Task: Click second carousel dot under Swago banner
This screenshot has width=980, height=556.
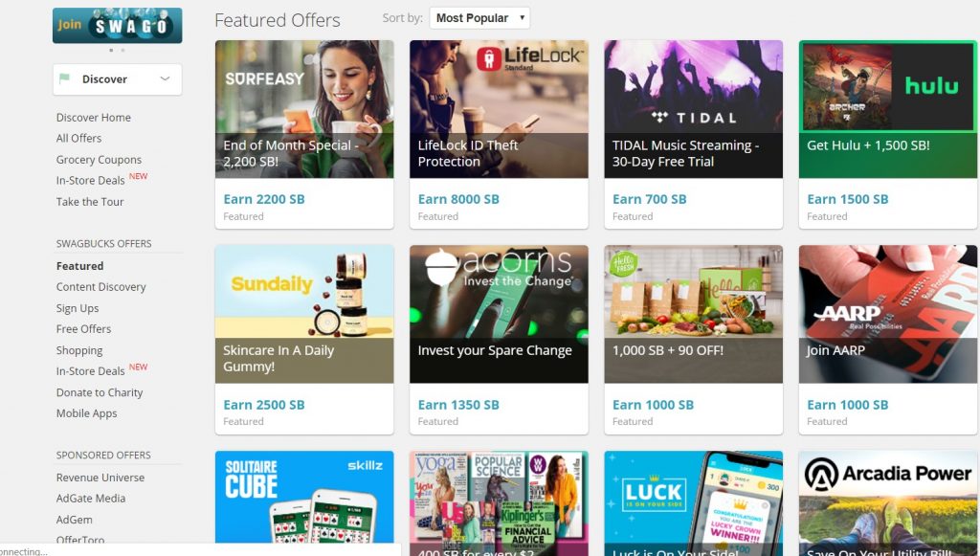Action: pyautogui.click(x=122, y=50)
